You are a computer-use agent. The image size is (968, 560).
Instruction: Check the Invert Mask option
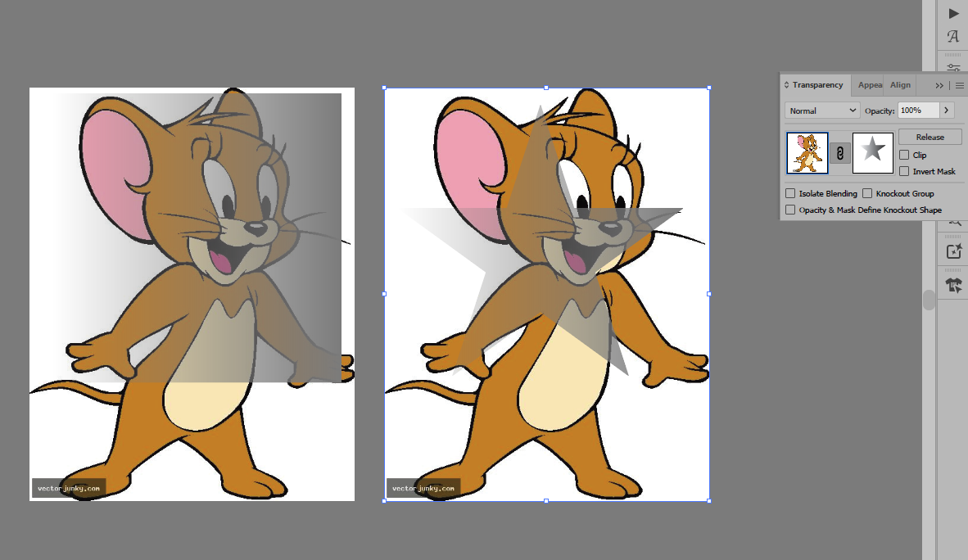[905, 171]
